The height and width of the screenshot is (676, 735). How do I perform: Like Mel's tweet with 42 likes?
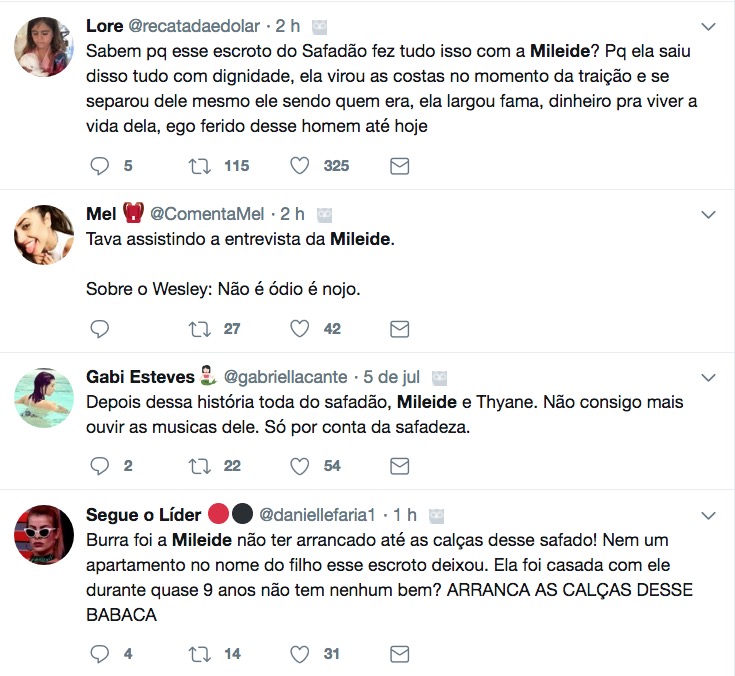[300, 328]
